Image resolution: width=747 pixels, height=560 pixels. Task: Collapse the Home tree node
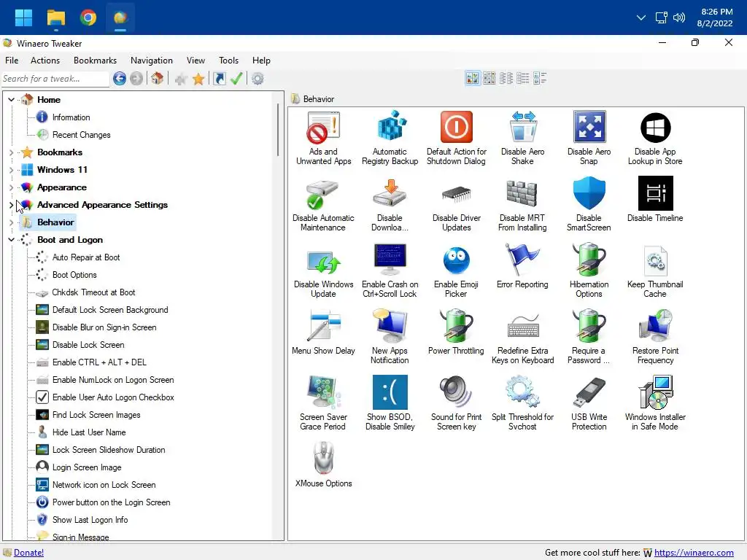[x=12, y=99]
